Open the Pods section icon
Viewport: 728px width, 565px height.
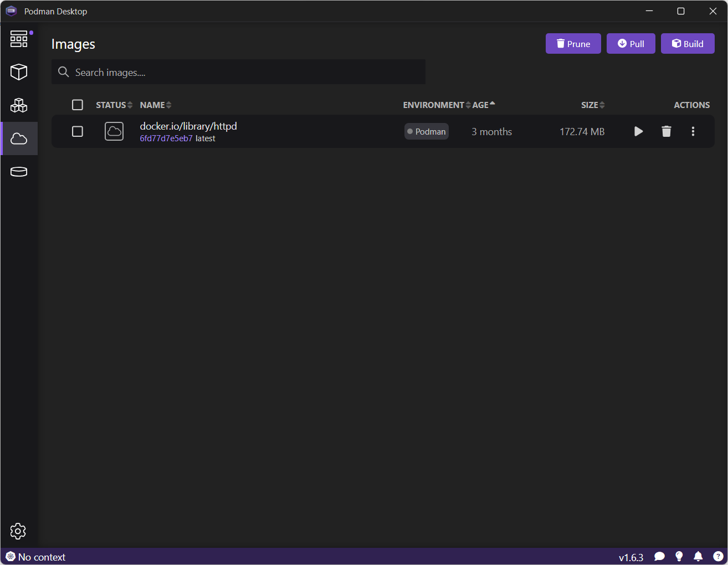(19, 105)
